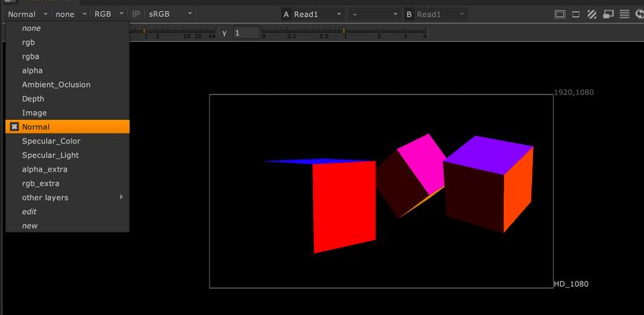
Task: Toggle the IP input process button
Action: [x=136, y=15]
